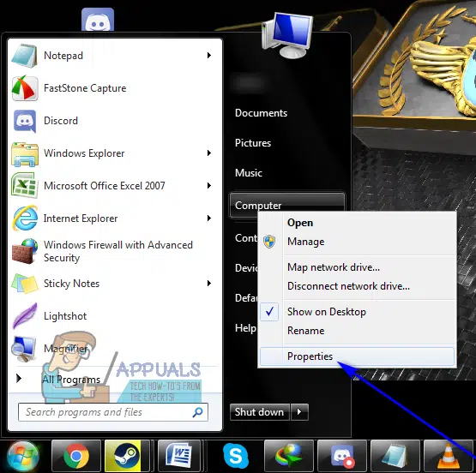Click the Search programs and files box

(x=113, y=412)
